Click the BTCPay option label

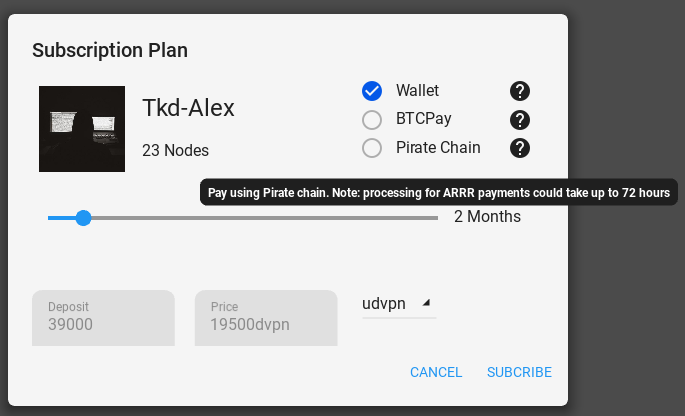coord(423,119)
